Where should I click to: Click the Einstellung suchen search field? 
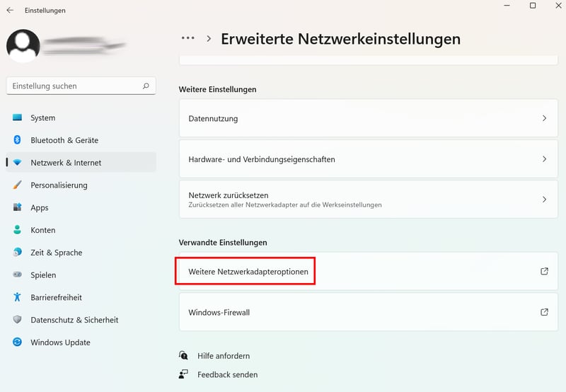pos(74,86)
